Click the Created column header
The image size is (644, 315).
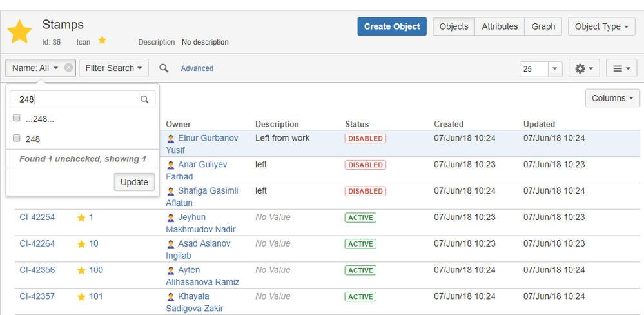pyautogui.click(x=449, y=124)
